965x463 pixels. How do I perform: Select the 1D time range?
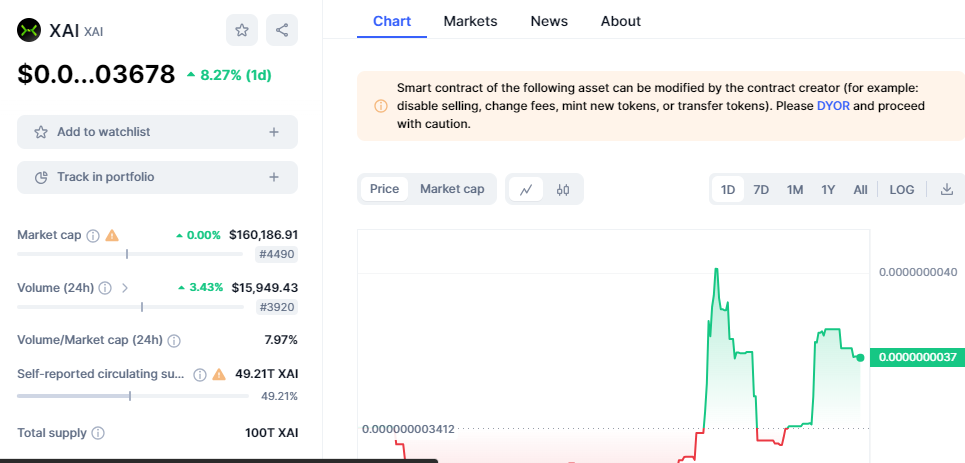[728, 190]
